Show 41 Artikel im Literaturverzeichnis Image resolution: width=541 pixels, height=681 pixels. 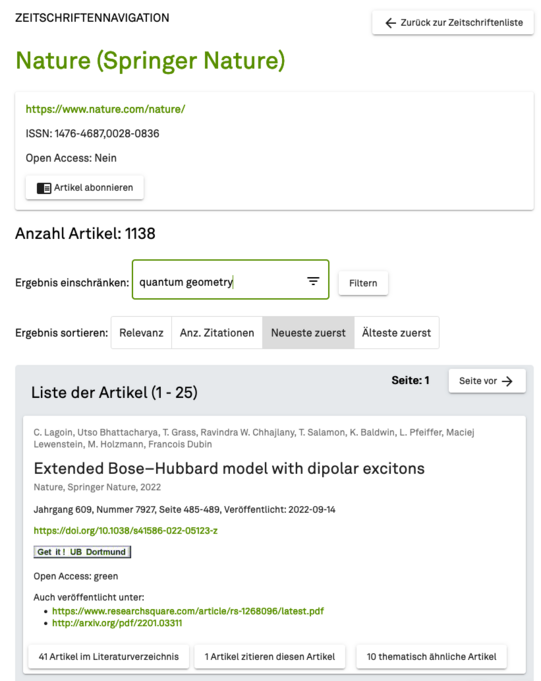point(109,656)
